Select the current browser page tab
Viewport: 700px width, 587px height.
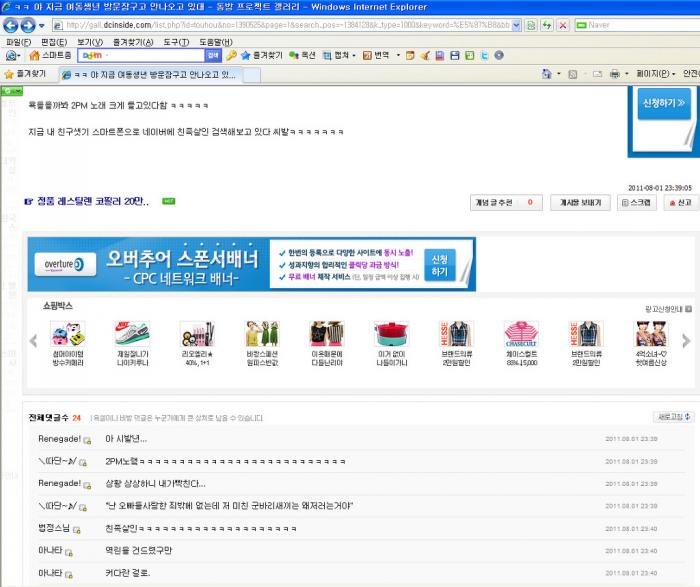[x=158, y=74]
